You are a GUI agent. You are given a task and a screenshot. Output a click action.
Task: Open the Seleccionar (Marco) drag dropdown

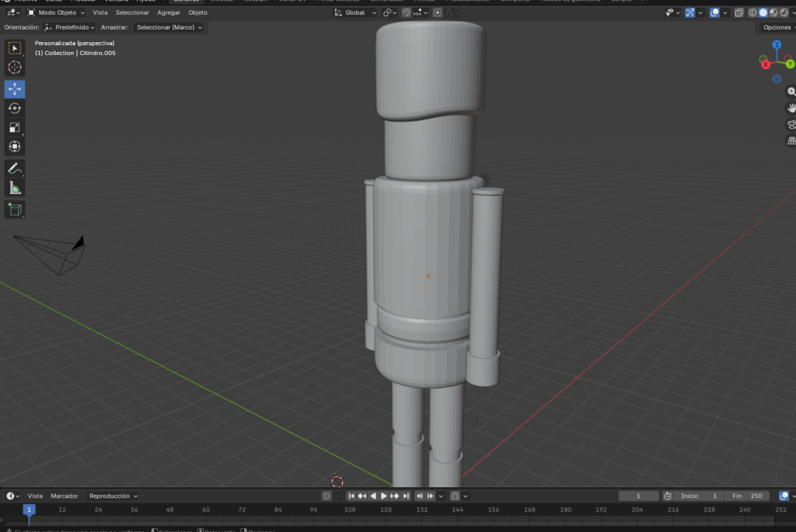pos(169,27)
